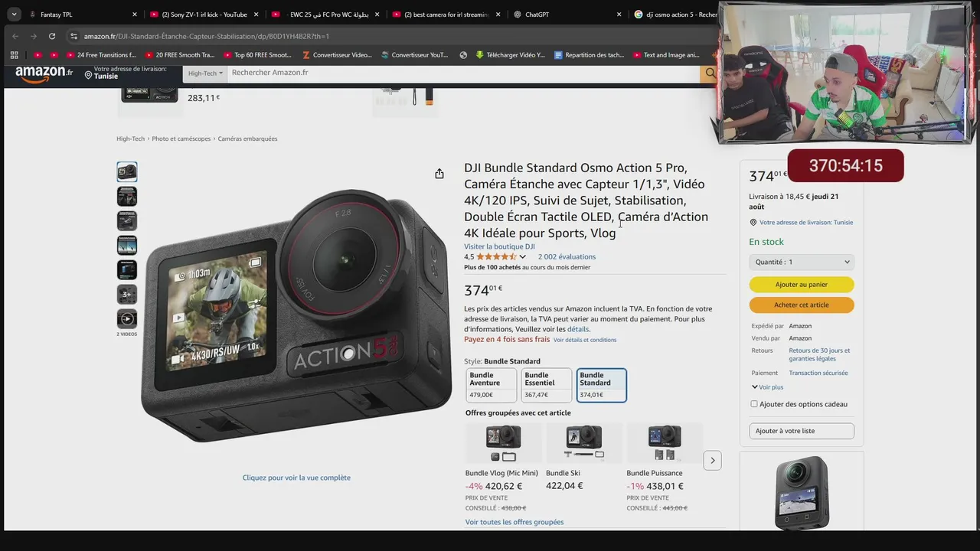Select Bundle Standard style option

(602, 385)
